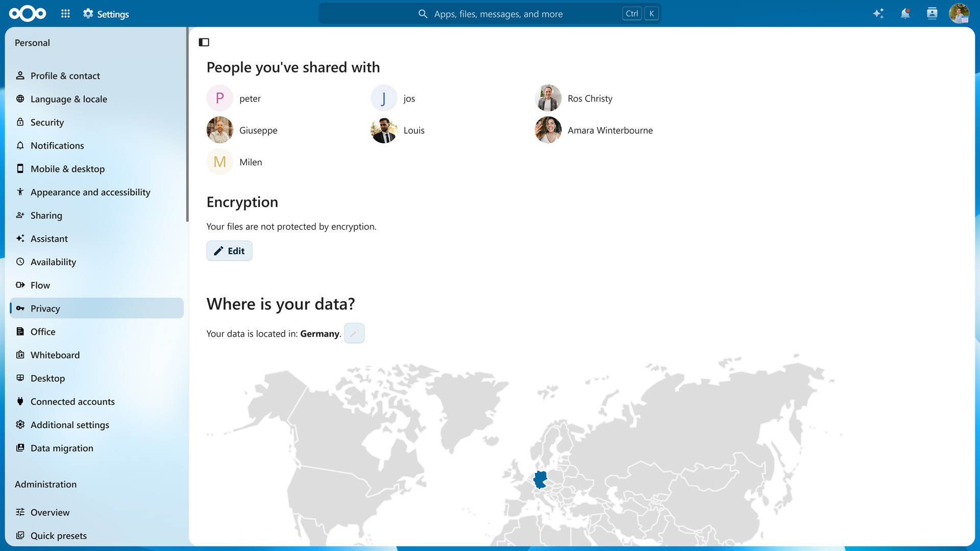Open Connected accounts settings
Screen dimensions: 980x551
tap(96, 402)
